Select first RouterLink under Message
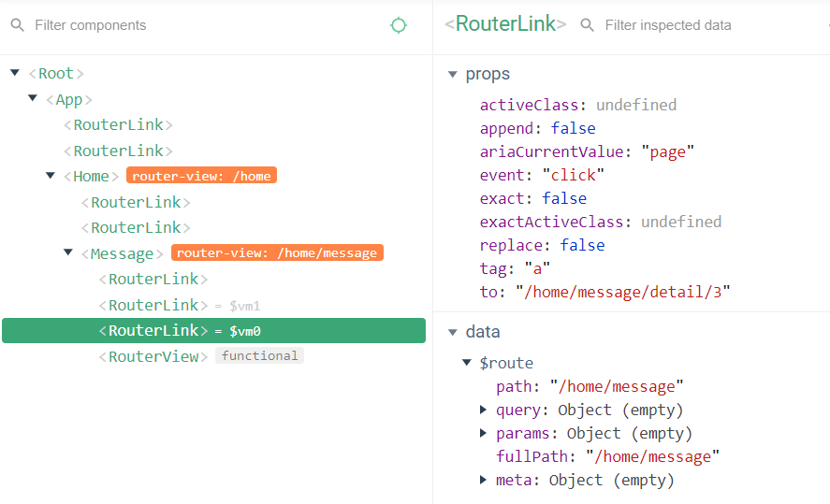This screenshot has width=830, height=504. point(153,279)
